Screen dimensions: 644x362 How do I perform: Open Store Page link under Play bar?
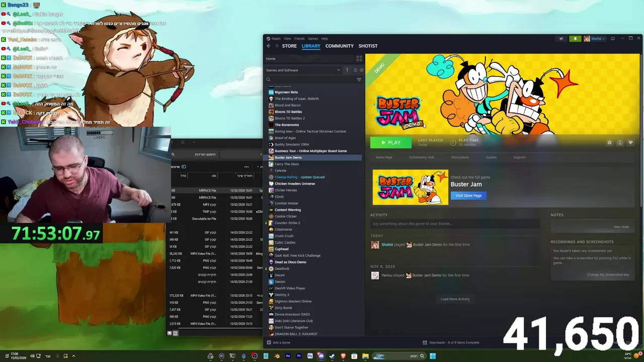[x=384, y=157]
